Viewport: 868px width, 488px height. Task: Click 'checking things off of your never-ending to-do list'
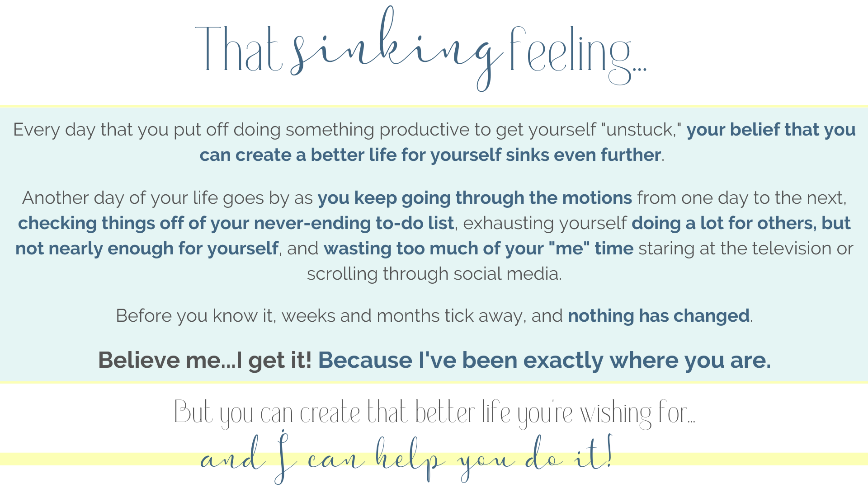236,223
